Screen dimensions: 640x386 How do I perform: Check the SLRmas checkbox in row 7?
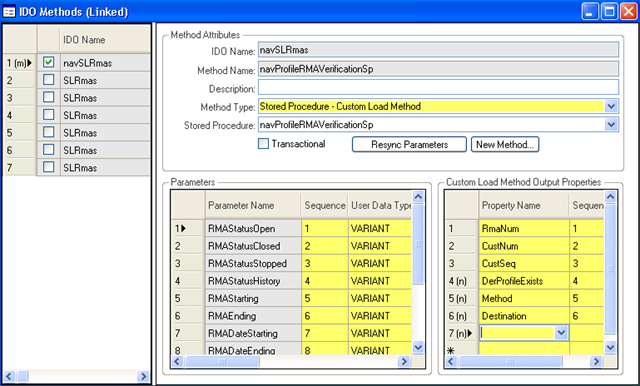49,167
